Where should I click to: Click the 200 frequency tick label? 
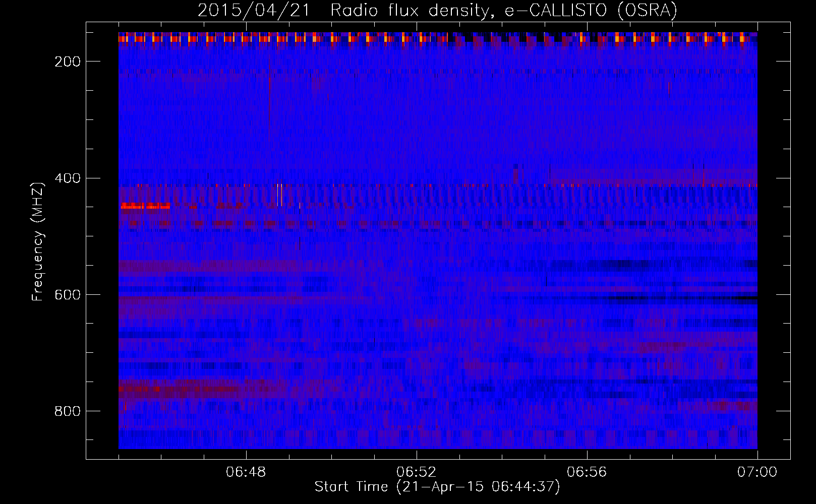pyautogui.click(x=68, y=61)
